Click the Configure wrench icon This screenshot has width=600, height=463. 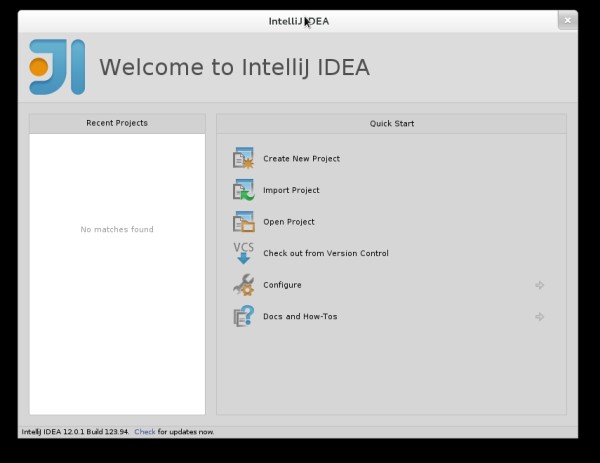(x=244, y=285)
